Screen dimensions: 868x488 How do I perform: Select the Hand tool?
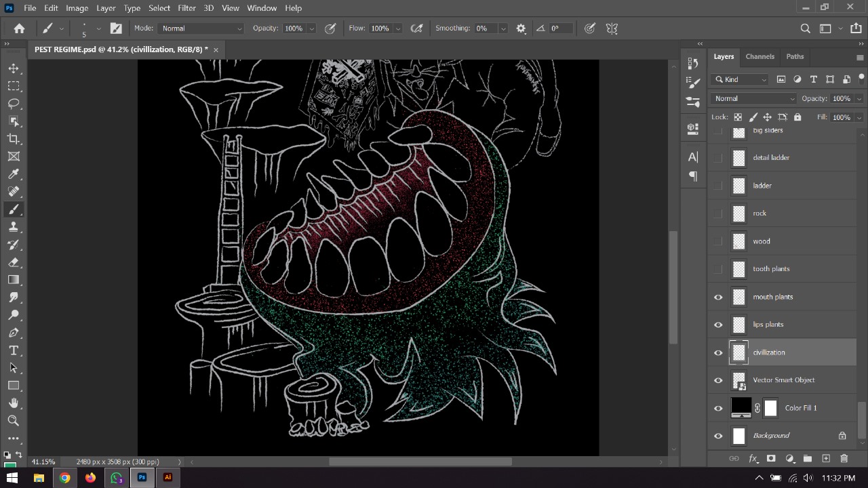14,403
